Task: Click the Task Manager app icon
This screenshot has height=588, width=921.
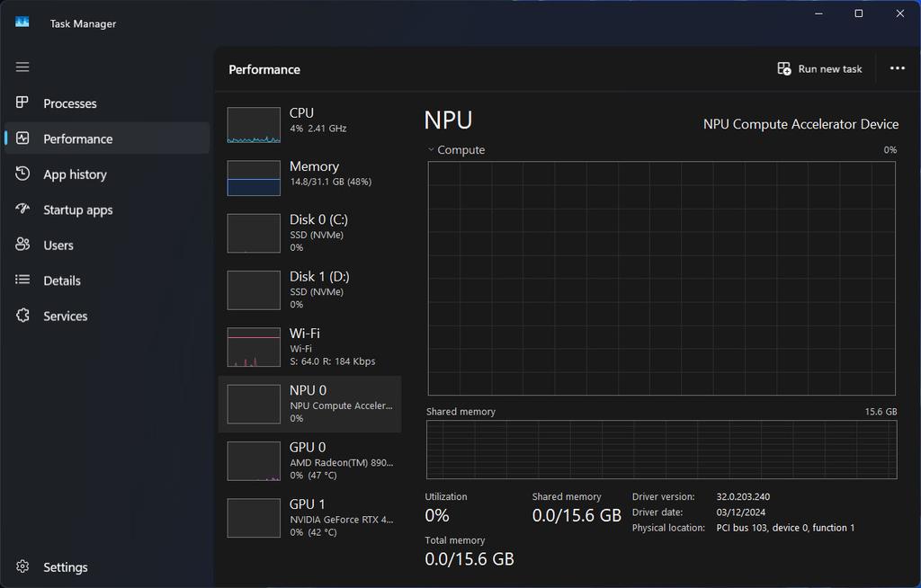Action: tap(22, 22)
